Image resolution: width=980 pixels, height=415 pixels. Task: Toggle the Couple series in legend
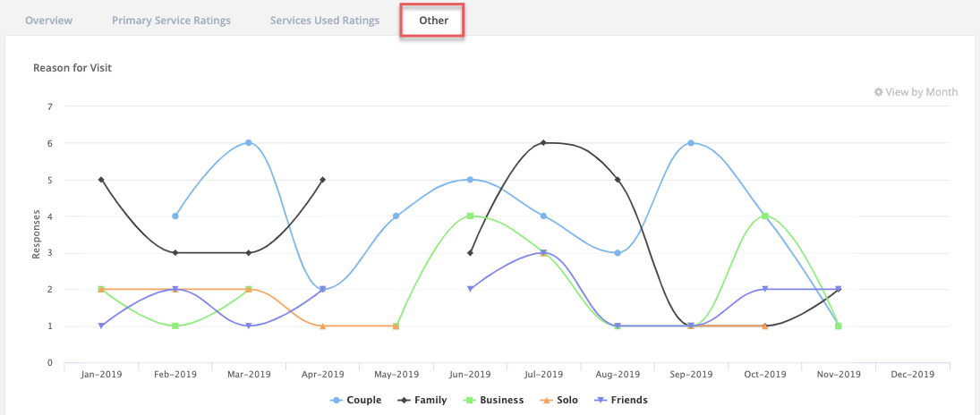[x=356, y=400]
